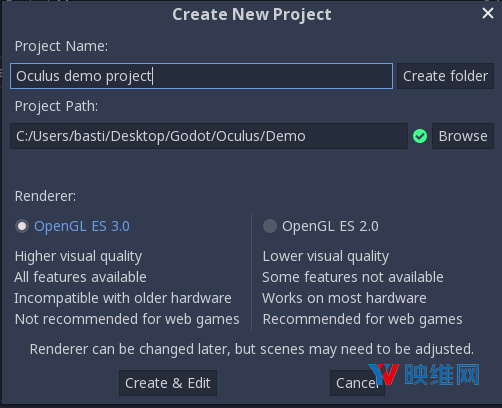Image resolution: width=502 pixels, height=408 pixels.
Task: Focus the Project Name text field
Action: pyautogui.click(x=201, y=76)
